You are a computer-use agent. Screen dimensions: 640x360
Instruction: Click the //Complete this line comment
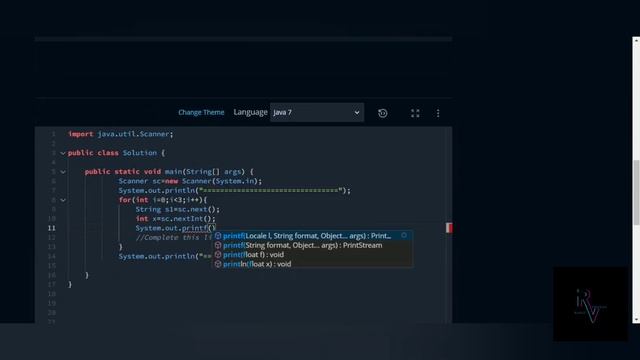(174, 238)
